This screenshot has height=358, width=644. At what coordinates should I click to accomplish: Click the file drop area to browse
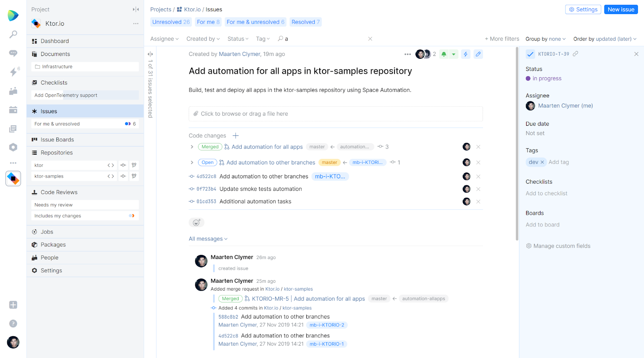pos(336,114)
